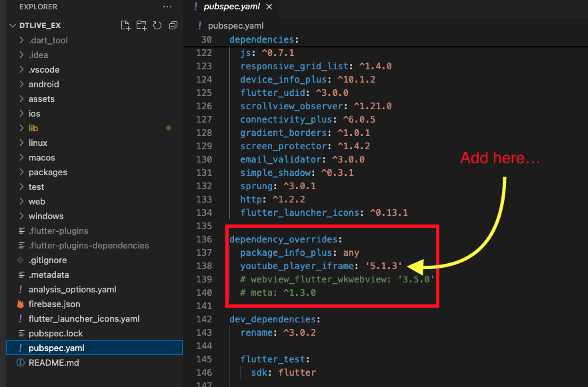Expand the ios folder
Image resolution: width=588 pixels, height=387 pixels.
coord(34,113)
